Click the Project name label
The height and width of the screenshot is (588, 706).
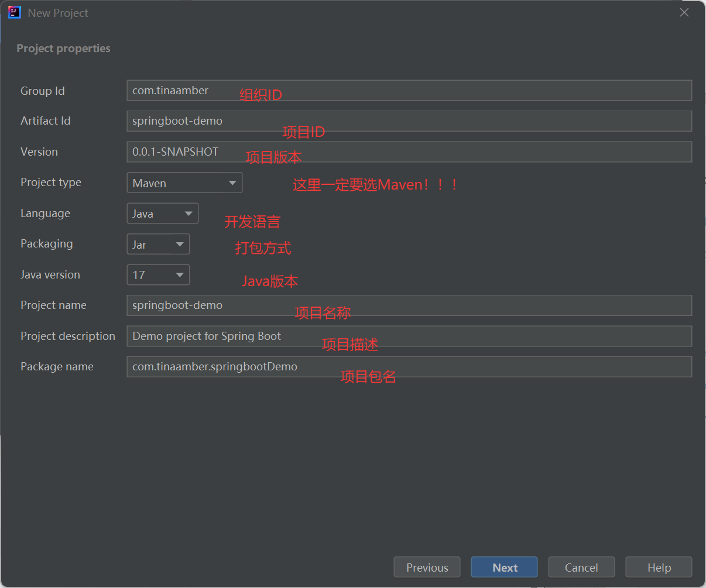tap(53, 305)
